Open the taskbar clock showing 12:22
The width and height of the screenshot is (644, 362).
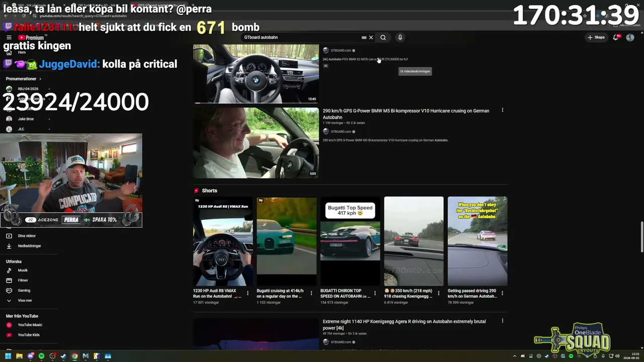[631, 356]
